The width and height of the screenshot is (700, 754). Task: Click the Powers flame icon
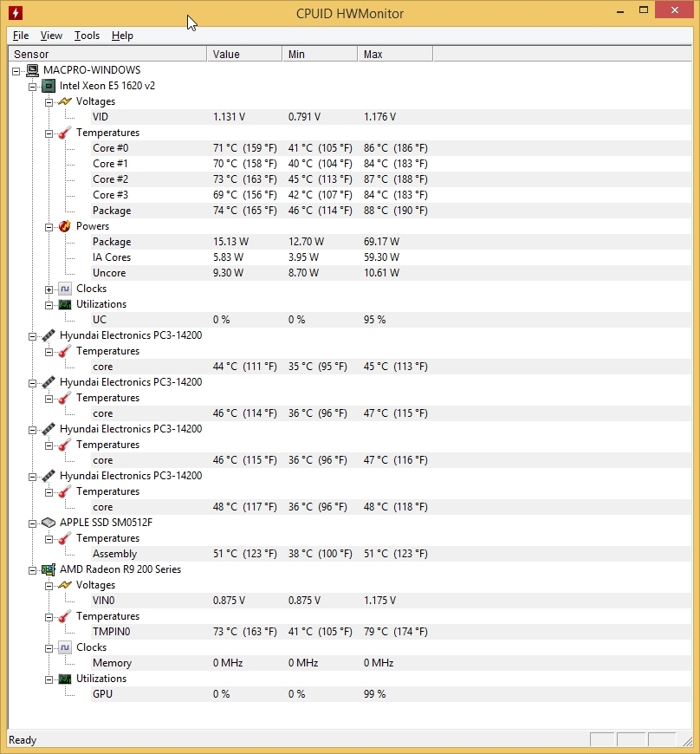[x=65, y=226]
